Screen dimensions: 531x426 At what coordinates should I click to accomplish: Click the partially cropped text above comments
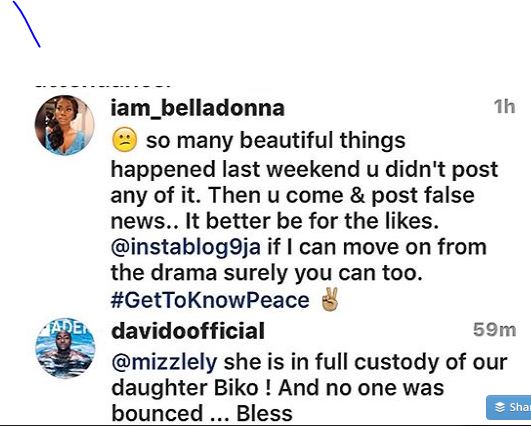click(x=103, y=85)
